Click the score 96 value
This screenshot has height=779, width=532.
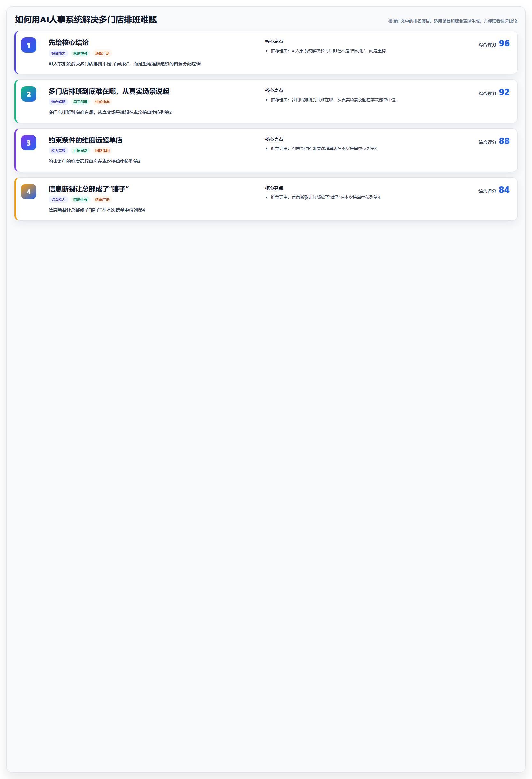tap(504, 43)
